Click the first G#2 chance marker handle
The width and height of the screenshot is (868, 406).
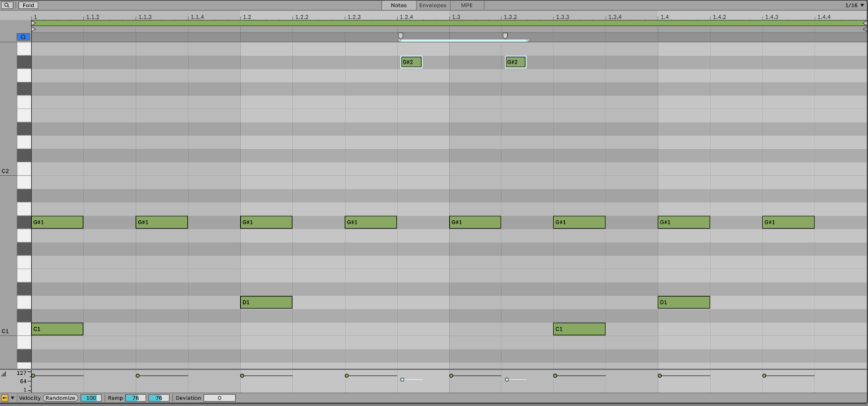click(x=401, y=35)
